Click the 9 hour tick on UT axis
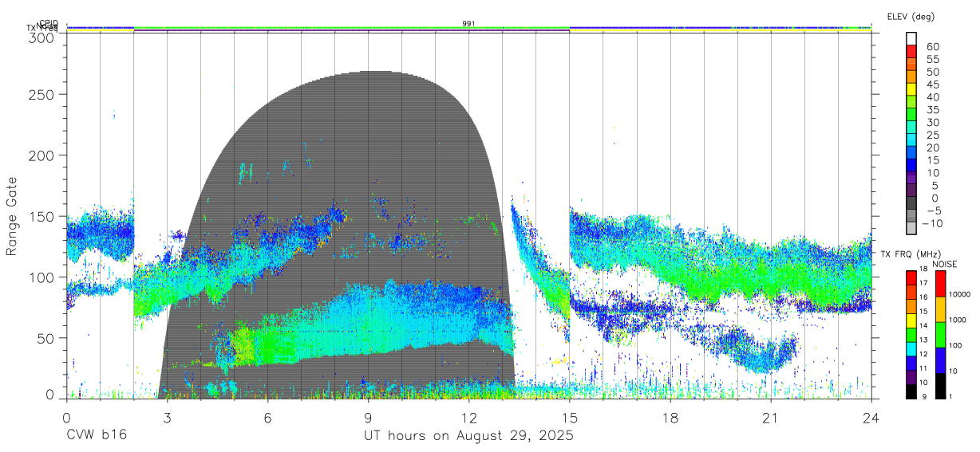The width and height of the screenshot is (980, 452). coord(368,417)
